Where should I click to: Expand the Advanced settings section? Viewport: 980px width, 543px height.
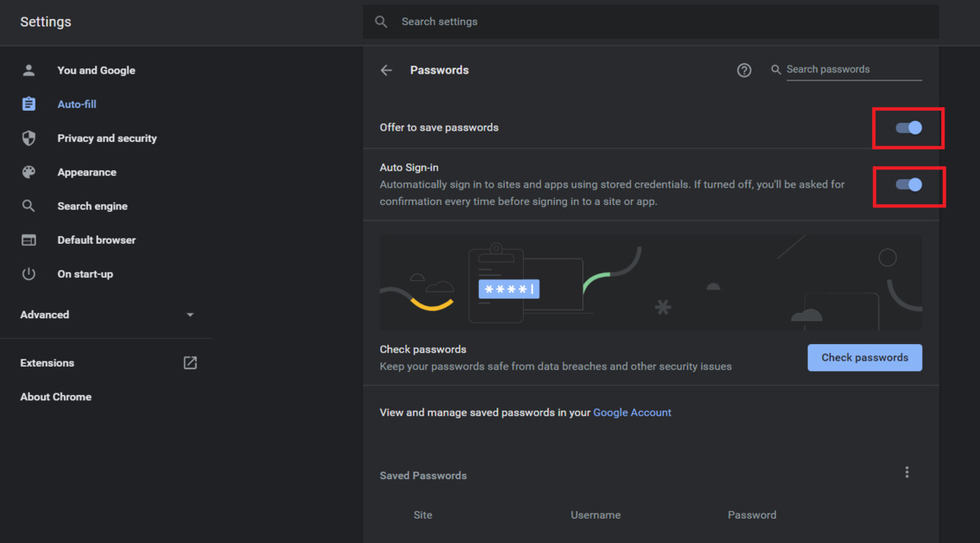point(105,315)
